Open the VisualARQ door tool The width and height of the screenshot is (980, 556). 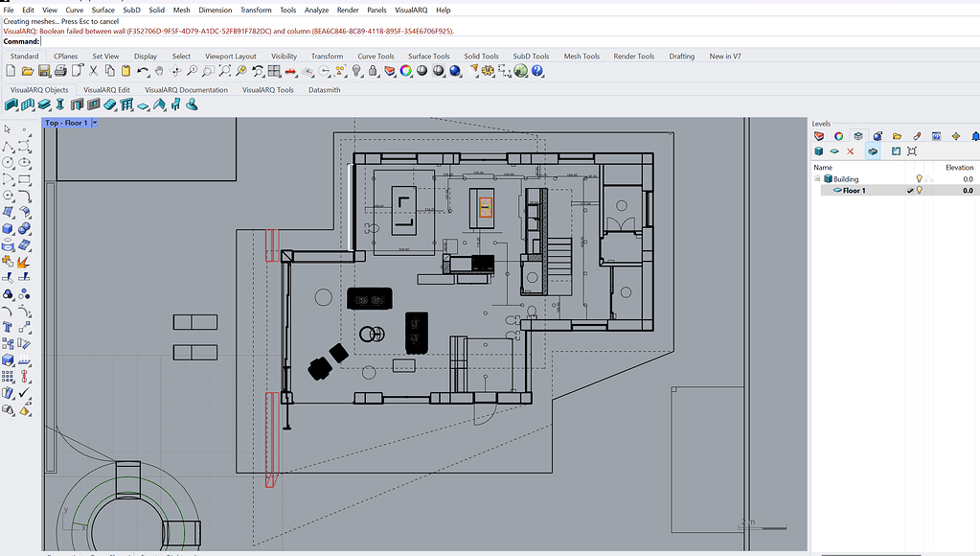click(x=77, y=105)
